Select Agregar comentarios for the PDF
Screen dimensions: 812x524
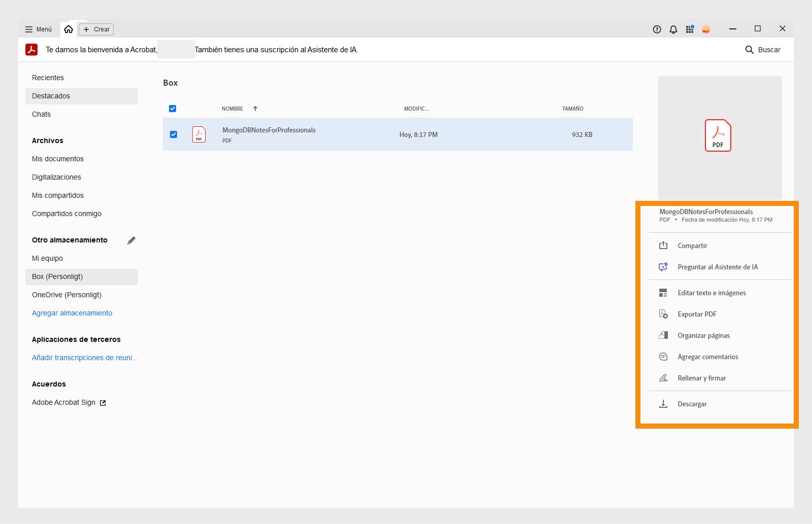coord(708,357)
